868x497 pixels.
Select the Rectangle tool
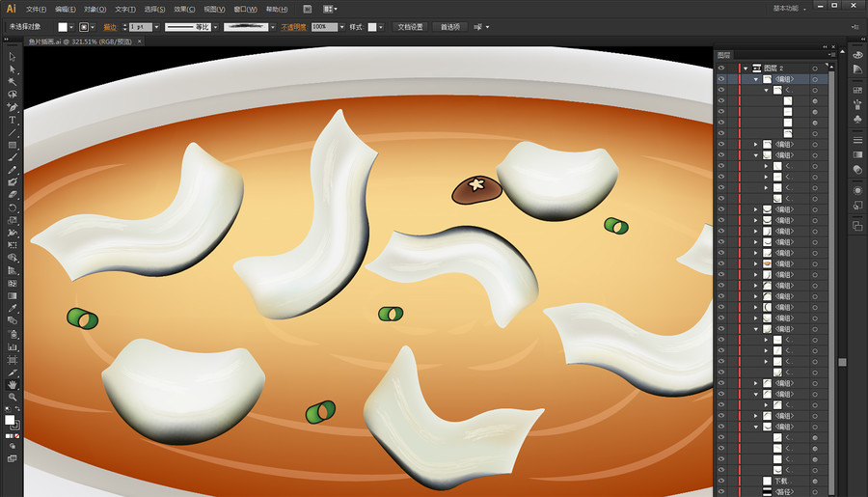[x=13, y=145]
